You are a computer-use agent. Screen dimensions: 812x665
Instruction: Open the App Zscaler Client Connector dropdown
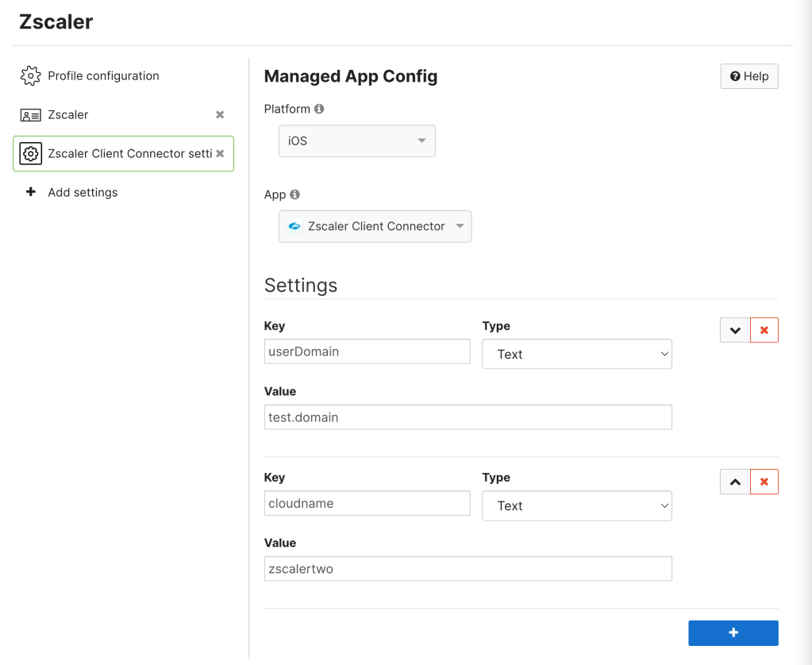(375, 226)
